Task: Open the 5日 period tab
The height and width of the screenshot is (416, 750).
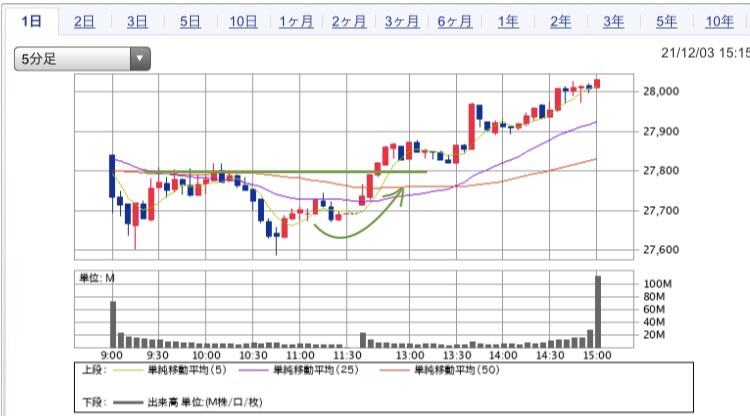Action: pos(190,22)
